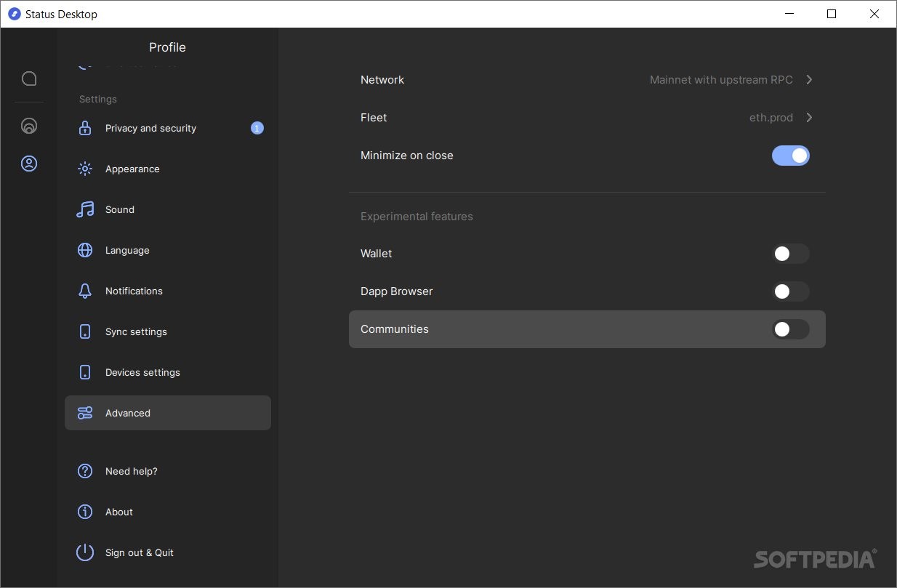Select the Advanced menu item
Viewport: 897px width, 588px height.
point(168,413)
